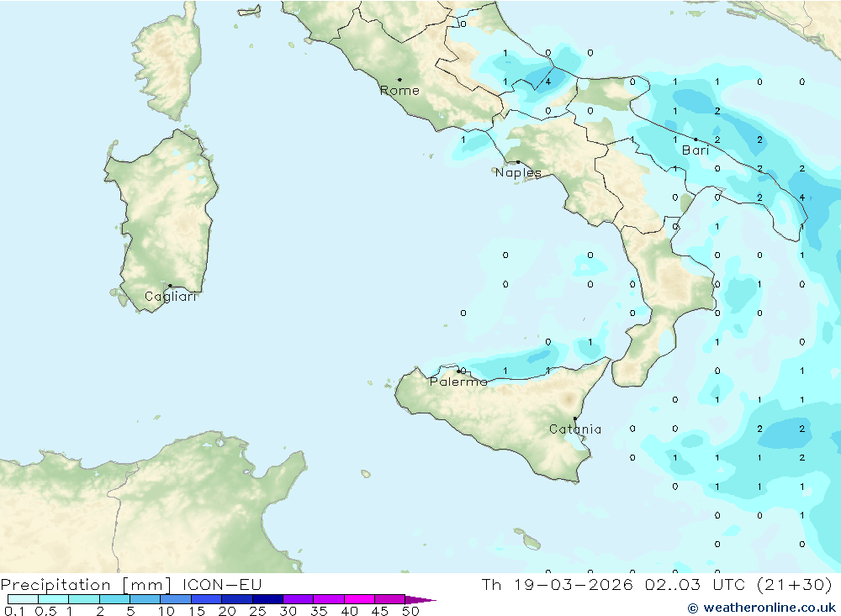The width and height of the screenshot is (841, 616).
Task: Pick the 40–45 mm legend swatch
Action: pos(359,599)
